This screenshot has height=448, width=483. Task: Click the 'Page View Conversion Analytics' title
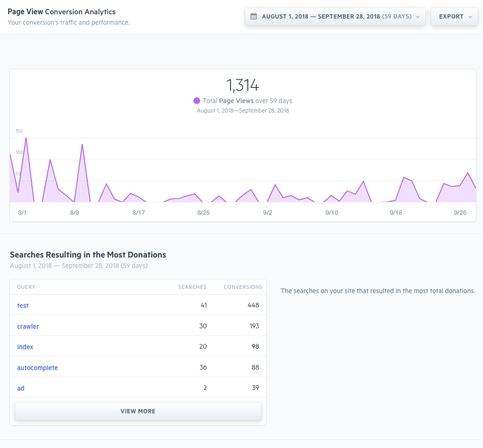[x=62, y=12]
